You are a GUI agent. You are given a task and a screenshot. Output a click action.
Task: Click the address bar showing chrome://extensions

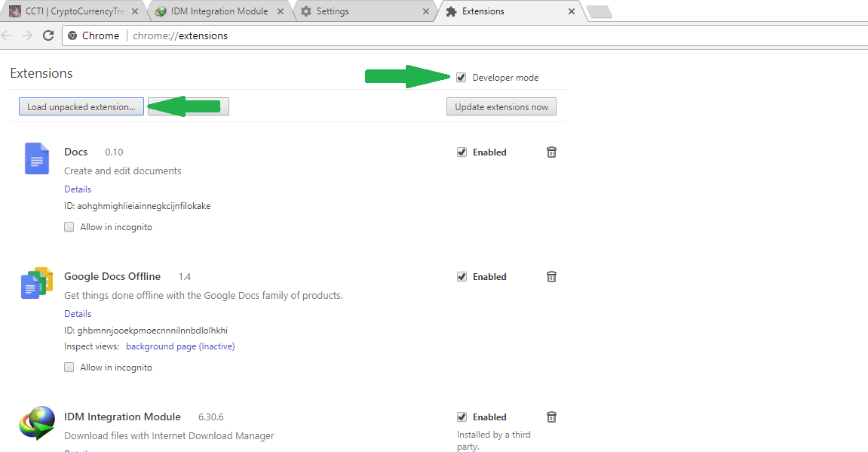click(465, 35)
